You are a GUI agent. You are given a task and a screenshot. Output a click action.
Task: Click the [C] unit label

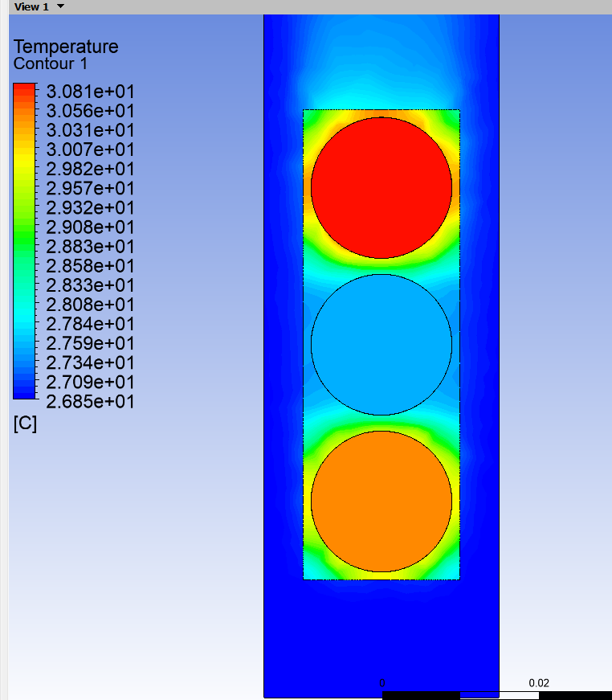(x=25, y=424)
